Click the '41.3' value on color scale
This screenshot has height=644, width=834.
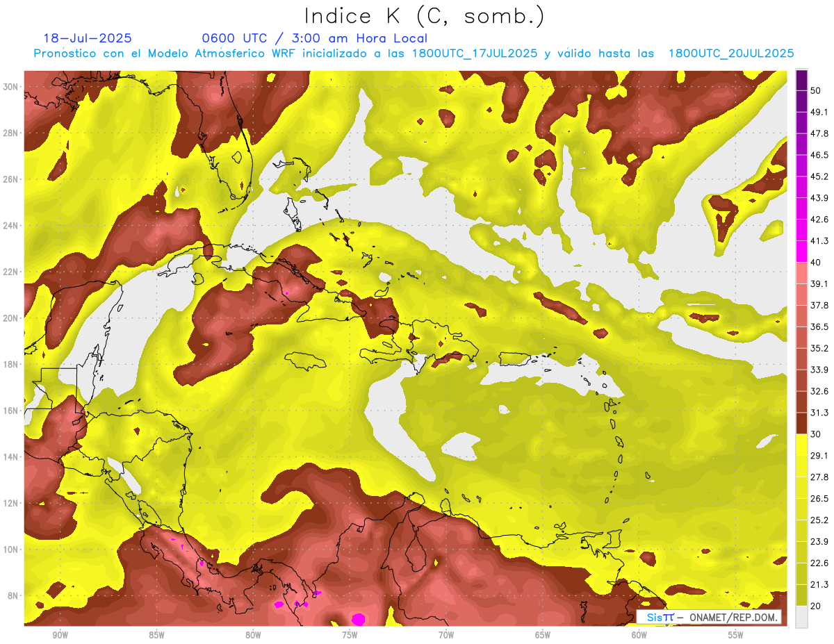(819, 241)
